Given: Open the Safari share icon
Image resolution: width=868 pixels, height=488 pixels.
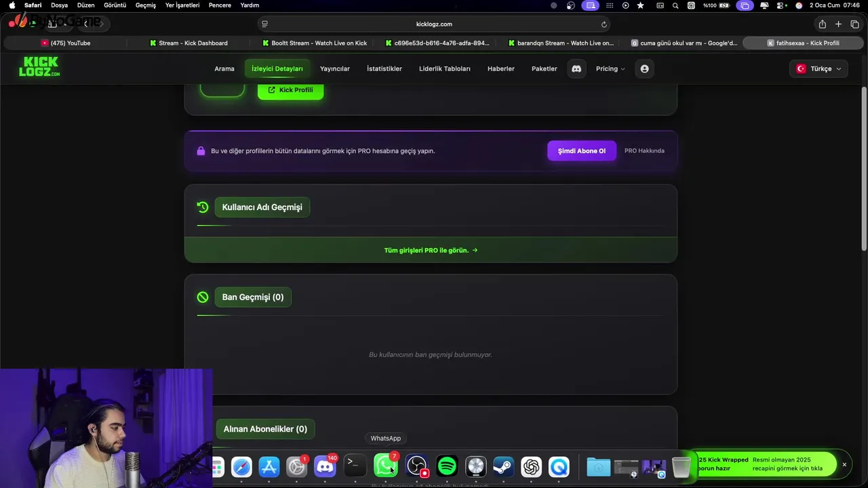Looking at the screenshot, I should 822,24.
